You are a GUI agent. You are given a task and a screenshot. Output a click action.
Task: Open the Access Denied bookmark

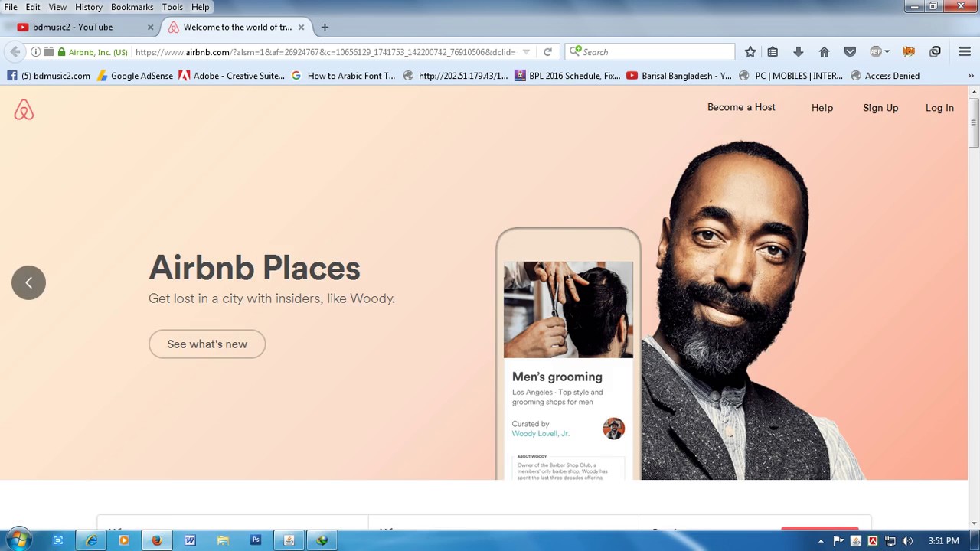coord(885,76)
